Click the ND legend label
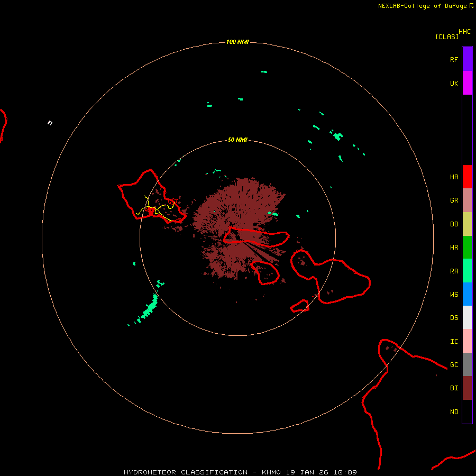The width and height of the screenshot is (476, 476). coord(454,412)
